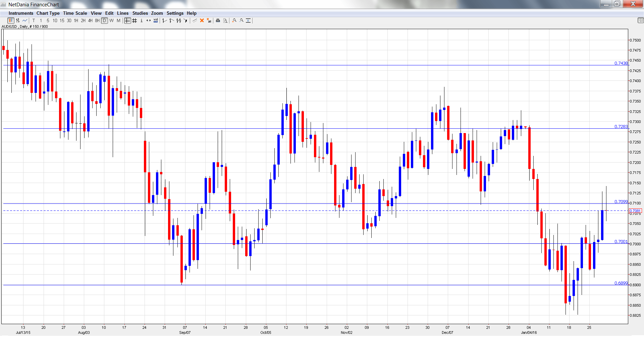
Task: Open the Edit menu
Action: (x=109, y=13)
